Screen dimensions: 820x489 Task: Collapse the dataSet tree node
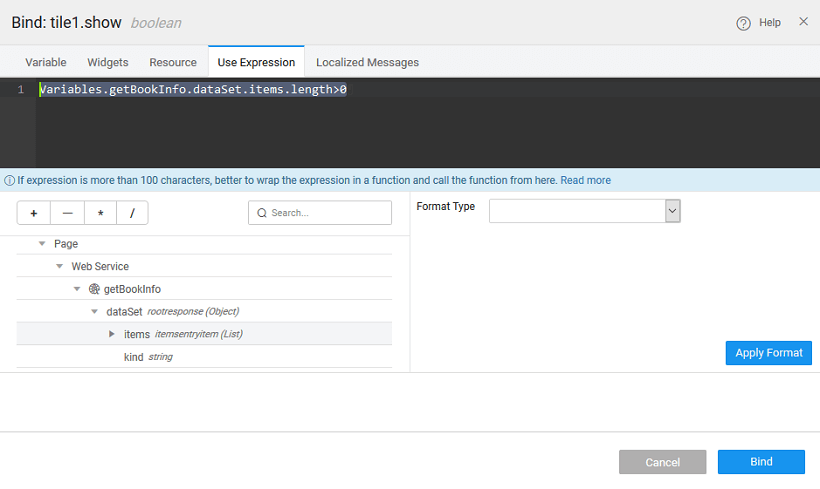[x=95, y=311]
